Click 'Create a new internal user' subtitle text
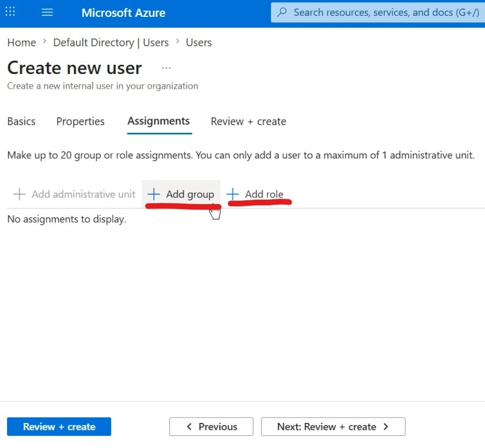The height and width of the screenshot is (448, 485). (x=103, y=86)
